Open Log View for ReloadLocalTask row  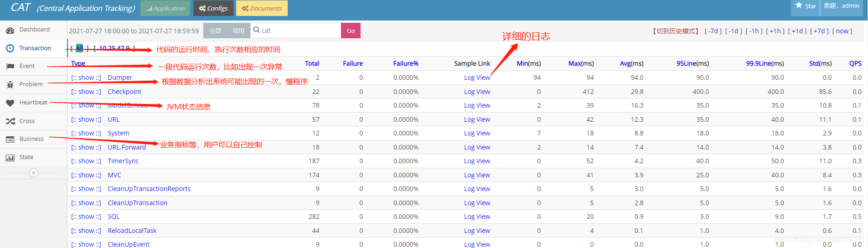click(x=477, y=231)
